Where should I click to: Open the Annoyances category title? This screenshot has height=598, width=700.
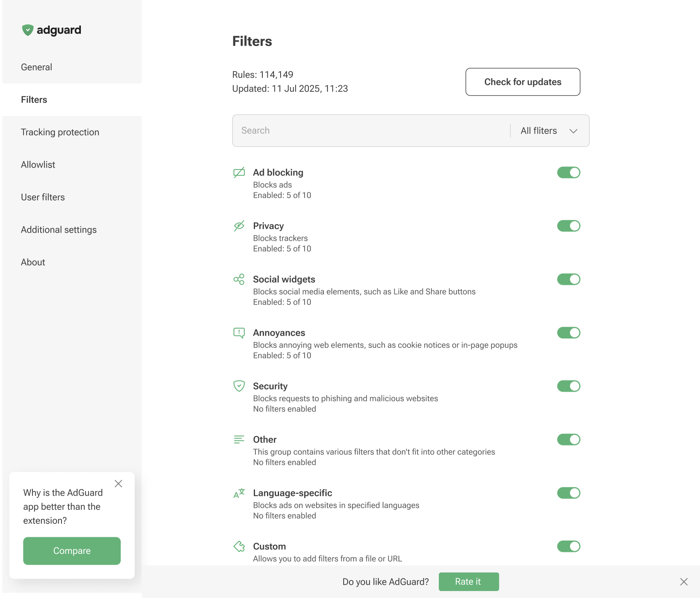[x=279, y=333]
